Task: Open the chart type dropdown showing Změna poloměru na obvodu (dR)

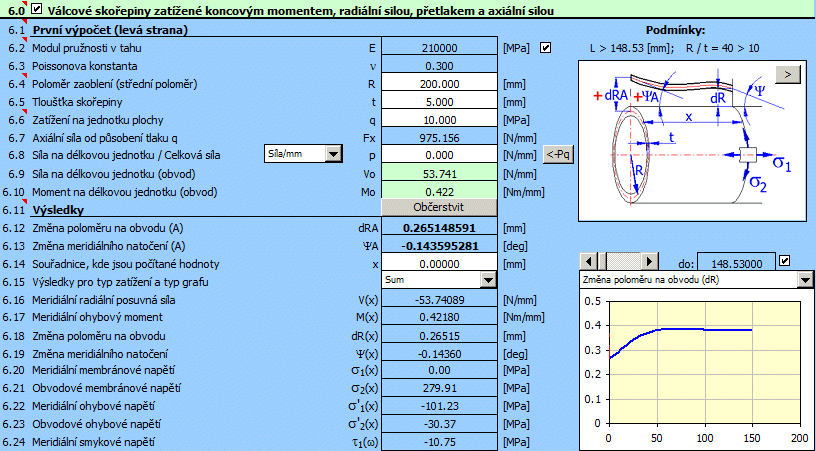Action: [x=805, y=280]
